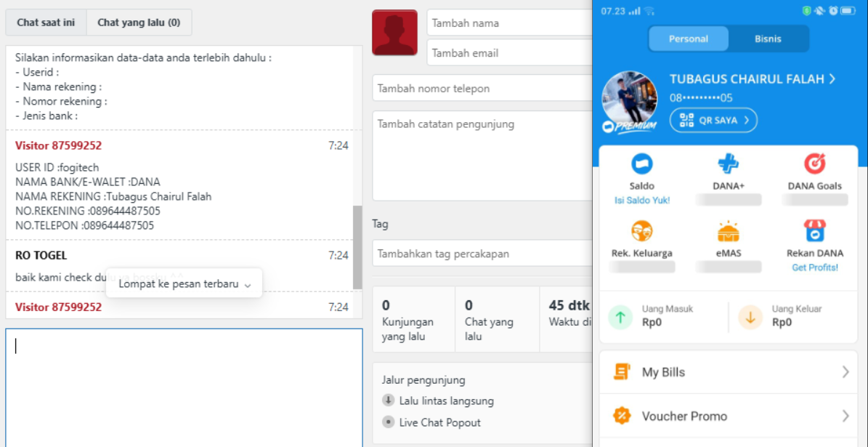Click the first Visitor 87599252 name
The width and height of the screenshot is (868, 447).
pos(59,145)
